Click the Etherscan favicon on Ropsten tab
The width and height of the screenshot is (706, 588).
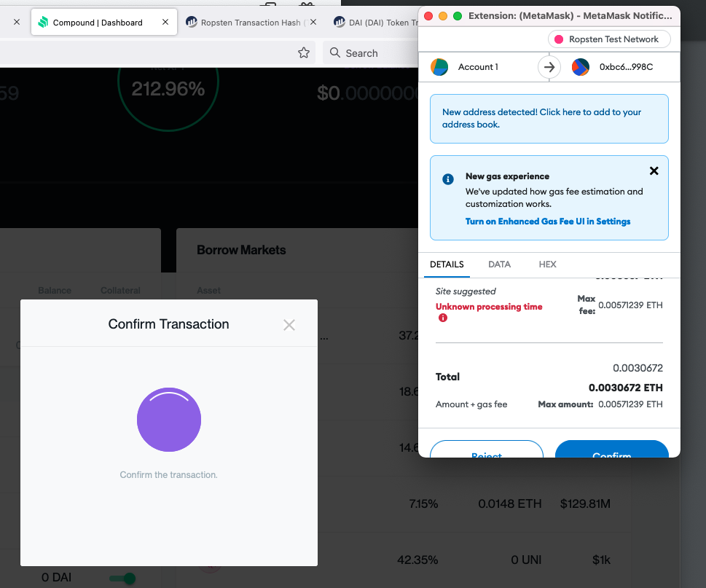click(x=192, y=22)
